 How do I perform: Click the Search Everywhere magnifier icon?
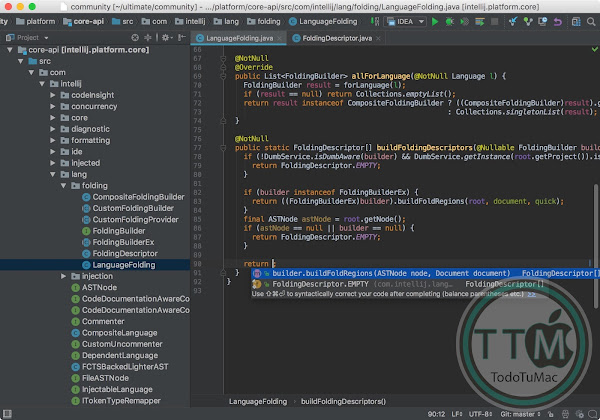click(x=590, y=19)
